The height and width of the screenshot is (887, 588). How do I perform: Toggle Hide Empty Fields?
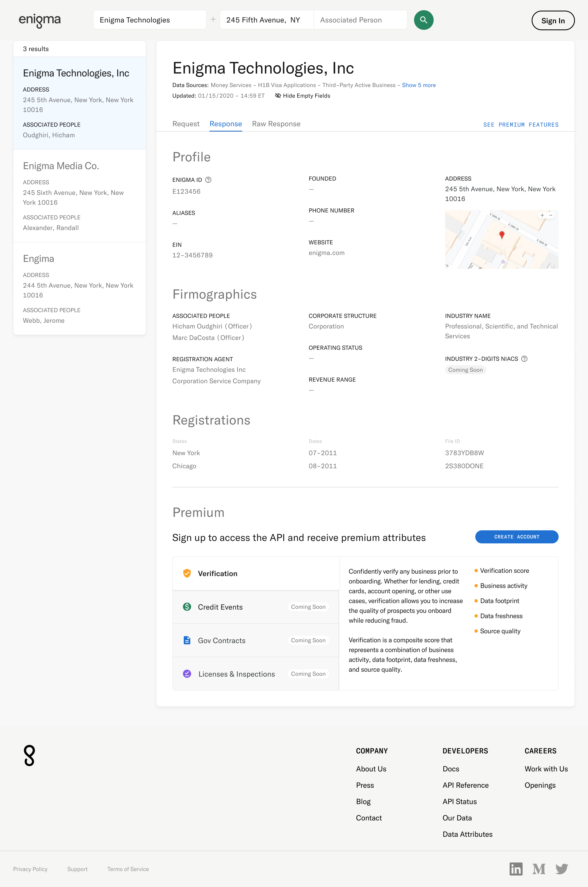click(303, 96)
